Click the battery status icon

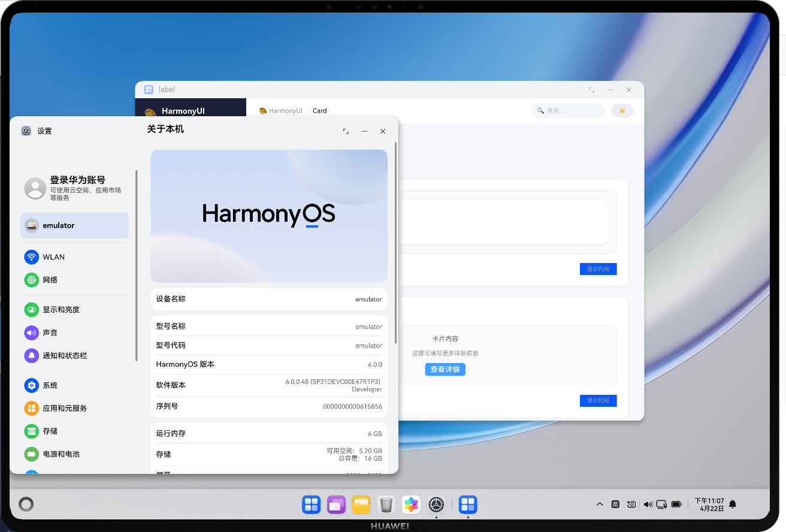(x=677, y=504)
